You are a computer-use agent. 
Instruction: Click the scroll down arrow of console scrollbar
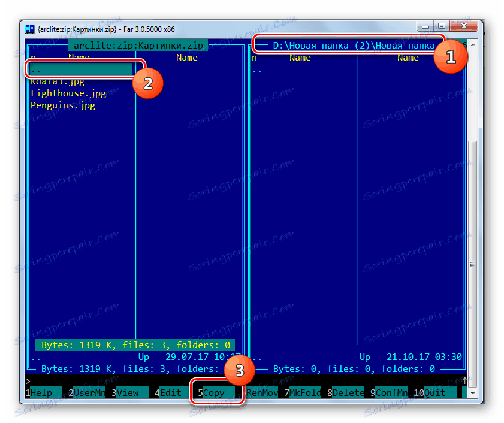tap(472, 394)
